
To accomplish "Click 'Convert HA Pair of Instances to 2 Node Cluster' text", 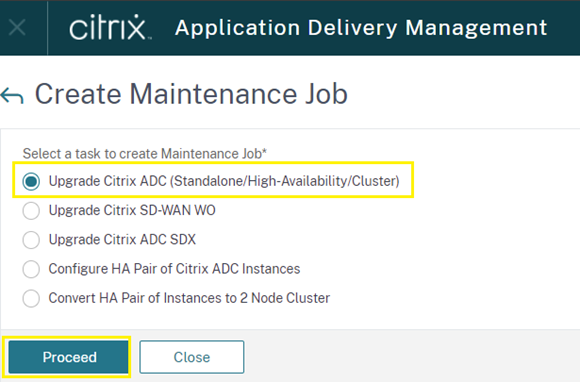I will (189, 298).
